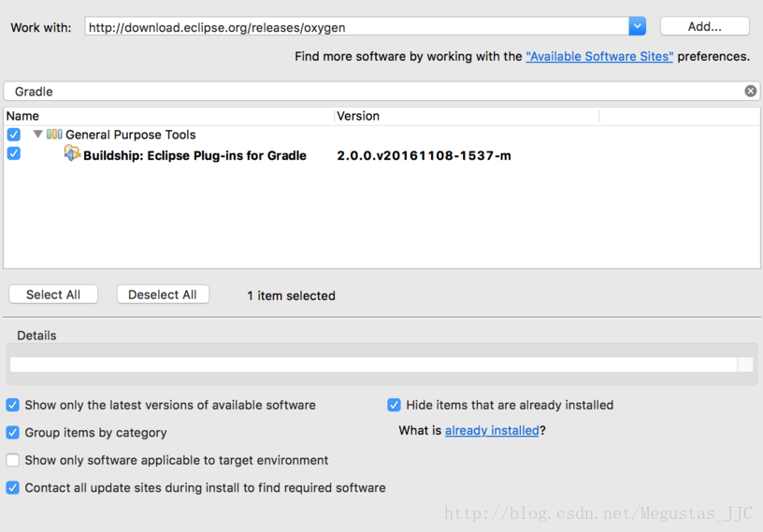Click into the Work with URL field

356,26
